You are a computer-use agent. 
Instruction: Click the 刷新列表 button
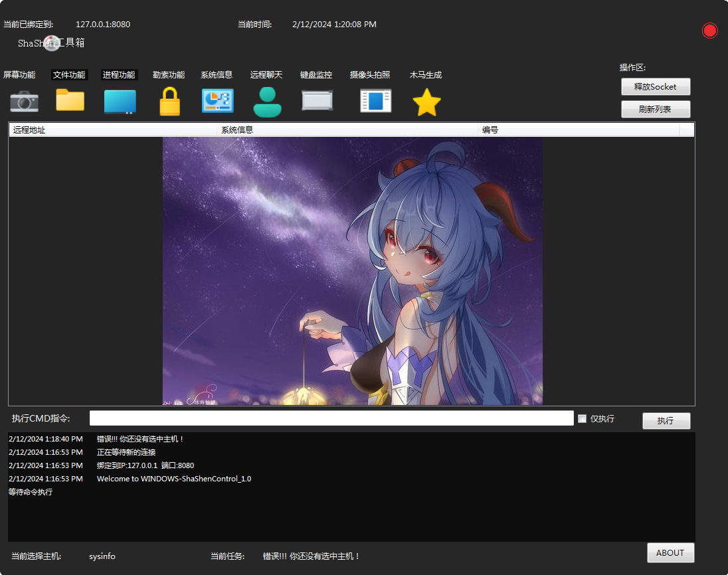(656, 110)
